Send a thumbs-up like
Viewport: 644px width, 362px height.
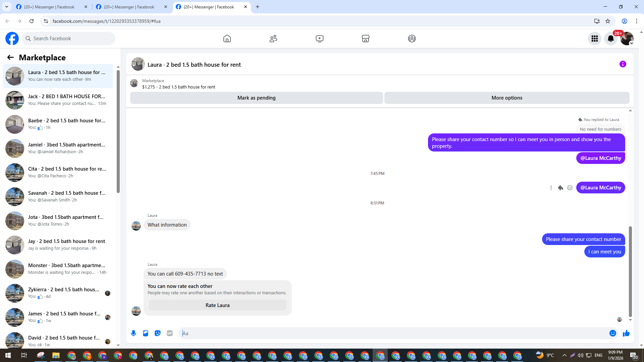pos(626,333)
